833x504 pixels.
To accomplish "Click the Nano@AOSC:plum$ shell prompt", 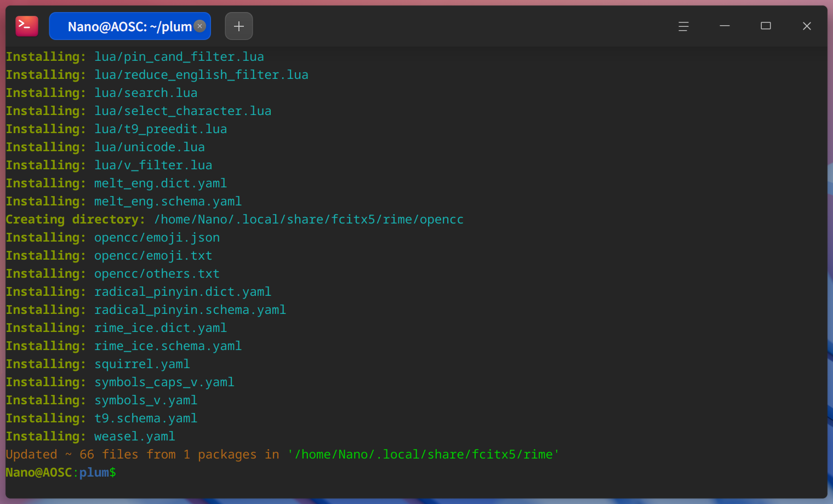I will tap(61, 473).
